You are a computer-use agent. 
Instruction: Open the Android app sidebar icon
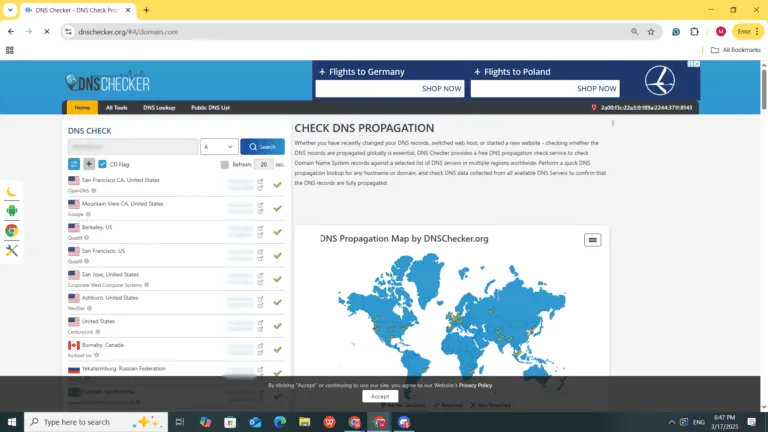point(12,211)
